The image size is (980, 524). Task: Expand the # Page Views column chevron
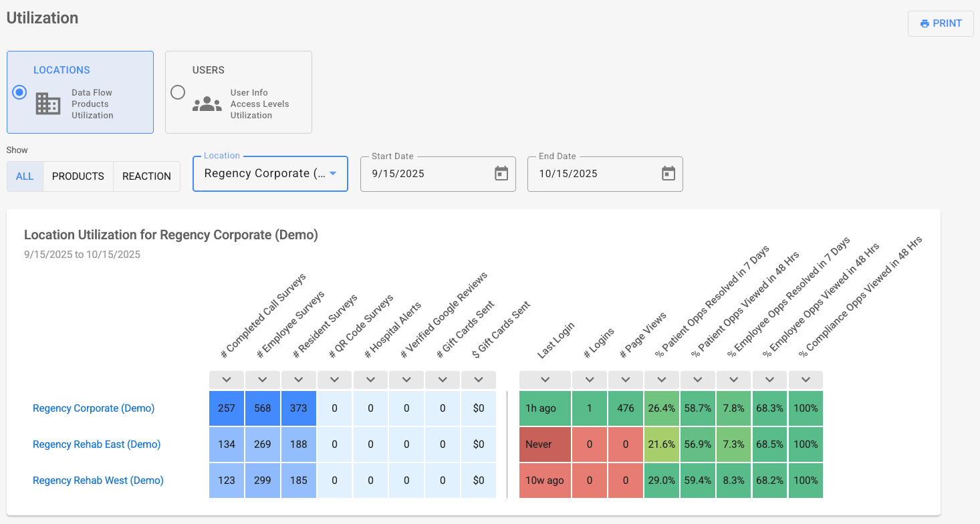(x=626, y=380)
